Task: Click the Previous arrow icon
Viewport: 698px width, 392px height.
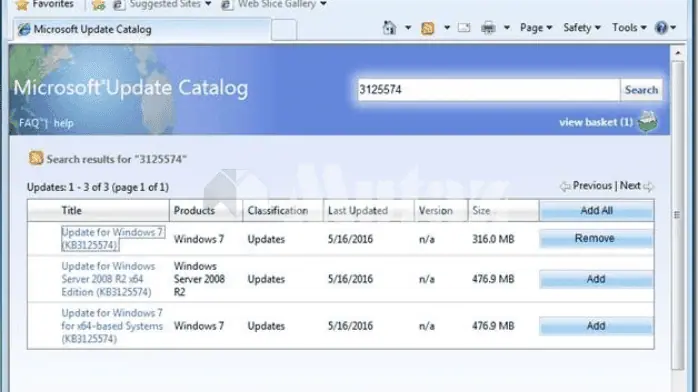Action: [x=565, y=186]
